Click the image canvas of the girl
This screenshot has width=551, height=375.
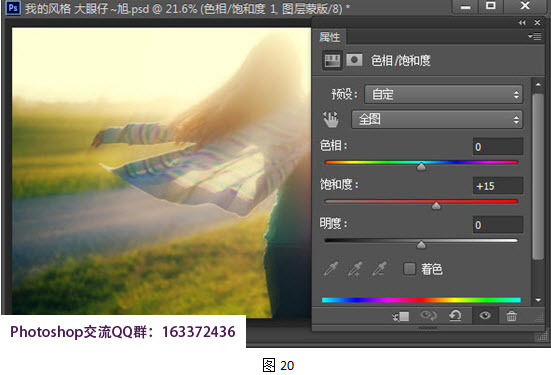pos(161,172)
